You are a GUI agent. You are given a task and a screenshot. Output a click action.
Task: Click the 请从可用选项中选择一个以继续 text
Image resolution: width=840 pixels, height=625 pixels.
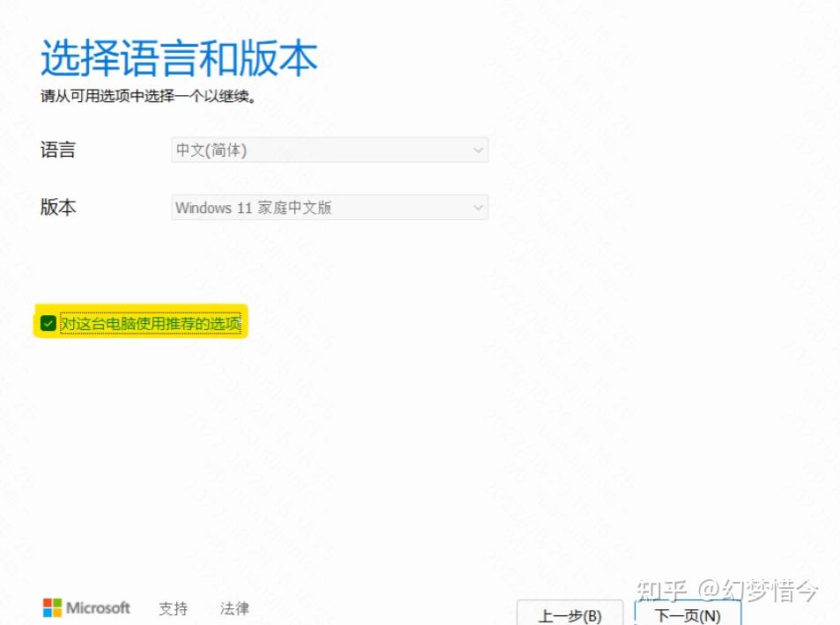coord(149,96)
